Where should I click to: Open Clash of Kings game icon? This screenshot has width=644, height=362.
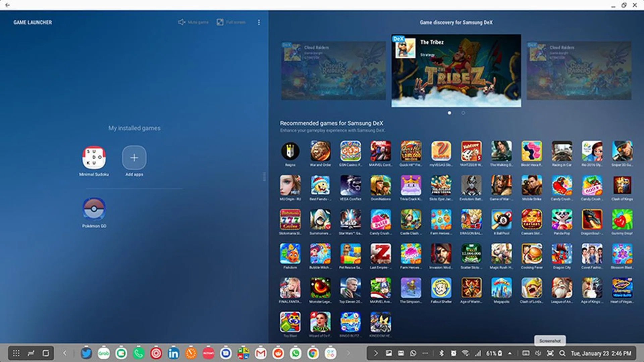pyautogui.click(x=622, y=185)
